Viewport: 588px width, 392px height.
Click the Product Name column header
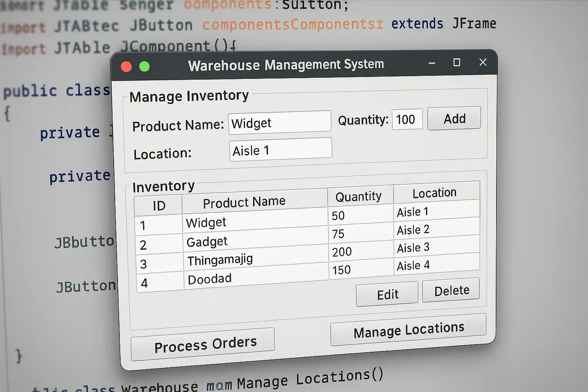[244, 202]
